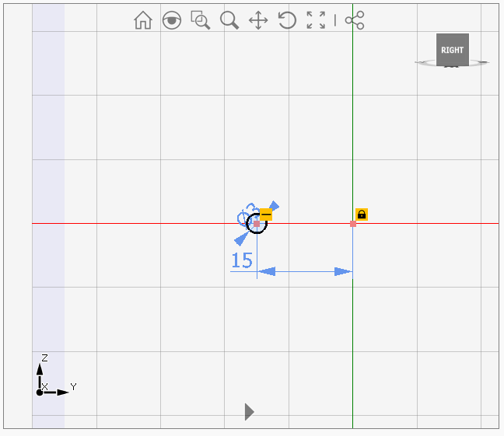This screenshot has height=436, width=504.
Task: Select the Zoom Window tool
Action: (201, 21)
